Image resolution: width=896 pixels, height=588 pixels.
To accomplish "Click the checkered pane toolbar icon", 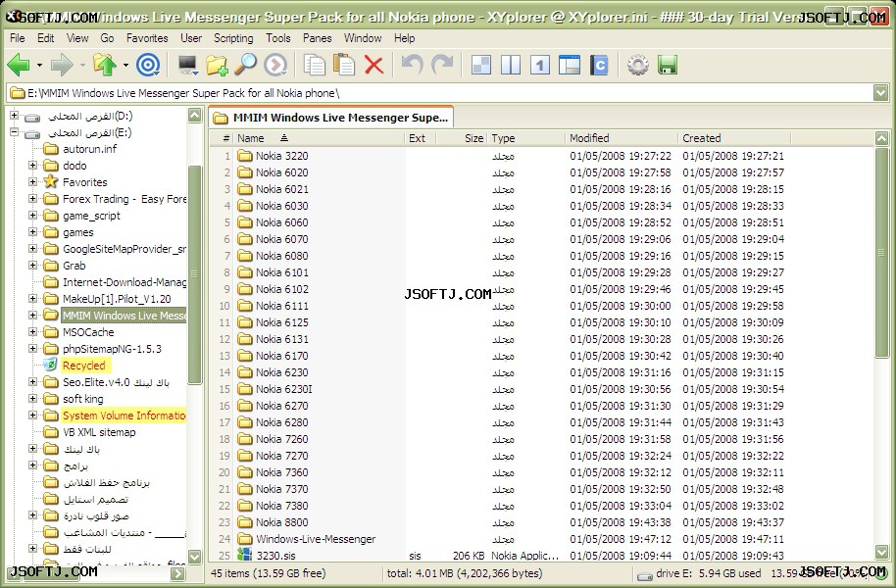I will click(481, 65).
